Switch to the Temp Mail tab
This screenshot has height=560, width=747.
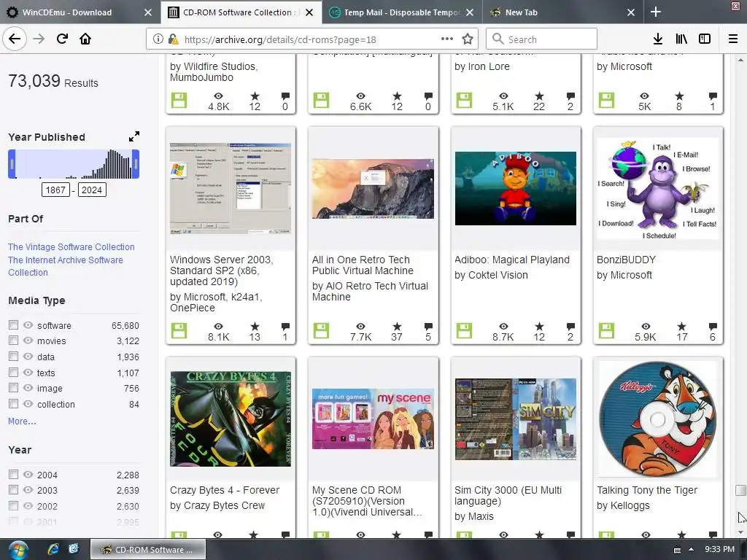click(x=402, y=12)
